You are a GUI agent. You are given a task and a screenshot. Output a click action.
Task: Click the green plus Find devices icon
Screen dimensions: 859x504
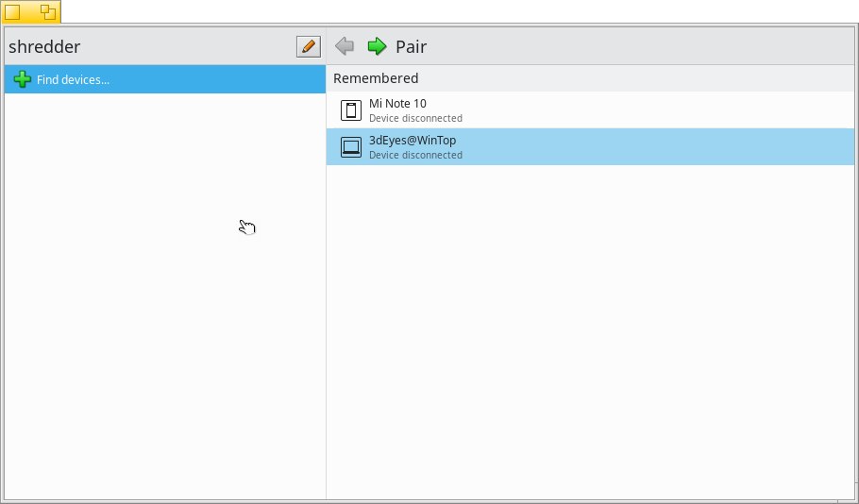23,79
